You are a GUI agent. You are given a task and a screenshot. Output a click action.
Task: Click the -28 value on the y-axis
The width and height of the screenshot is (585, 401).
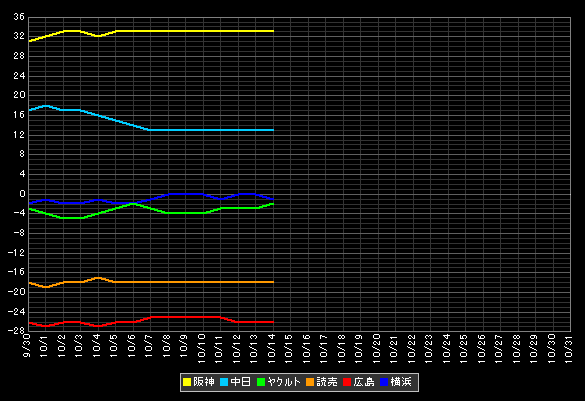click(x=16, y=330)
